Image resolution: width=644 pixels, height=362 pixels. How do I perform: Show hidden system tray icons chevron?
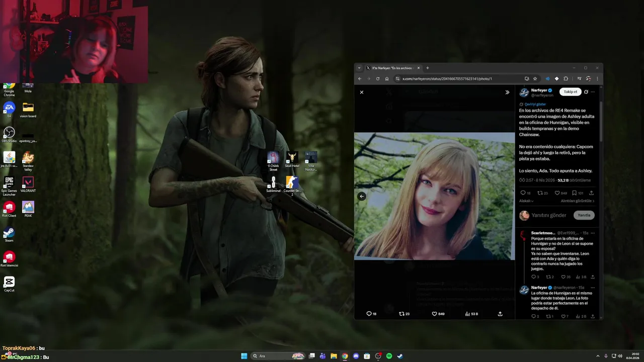pyautogui.click(x=598, y=356)
